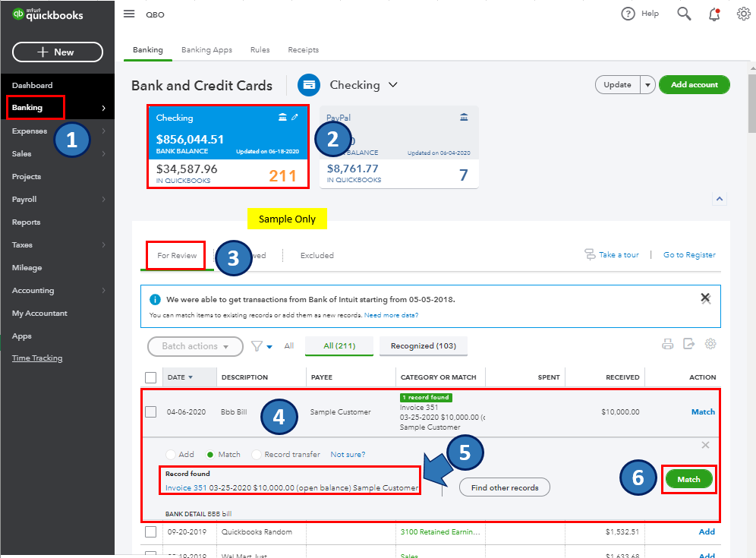Select the Add radio option

tap(171, 454)
